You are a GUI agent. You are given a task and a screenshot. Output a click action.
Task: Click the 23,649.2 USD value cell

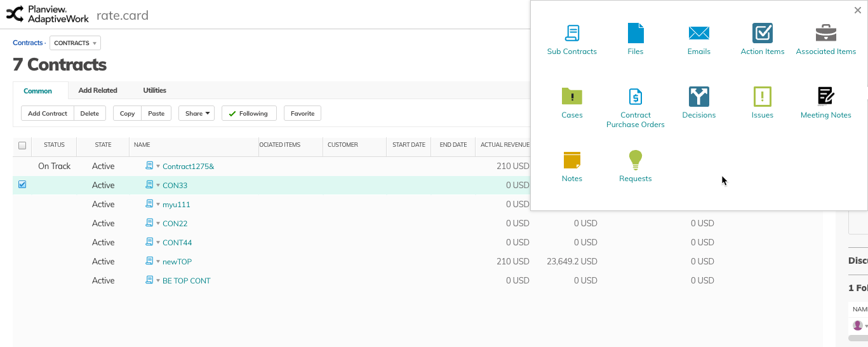(x=572, y=261)
